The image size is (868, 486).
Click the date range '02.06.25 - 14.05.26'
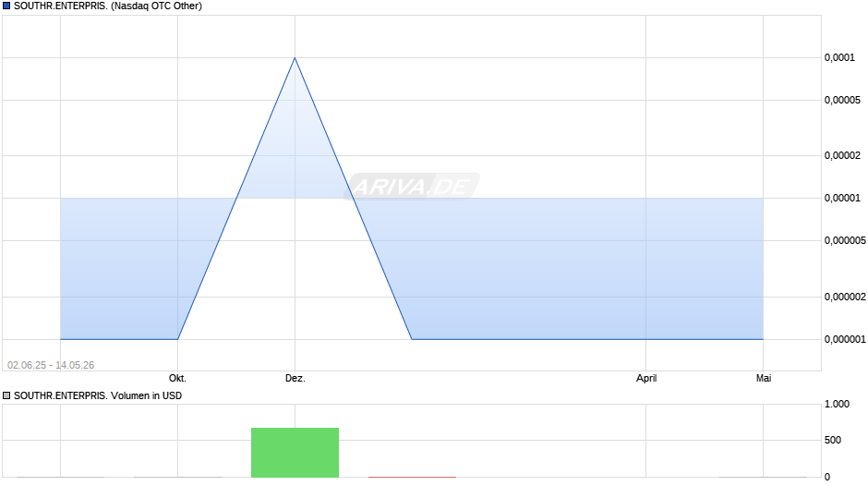coord(51,365)
